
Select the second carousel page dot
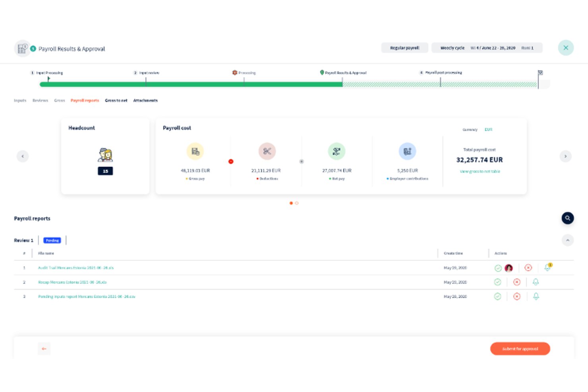click(297, 203)
